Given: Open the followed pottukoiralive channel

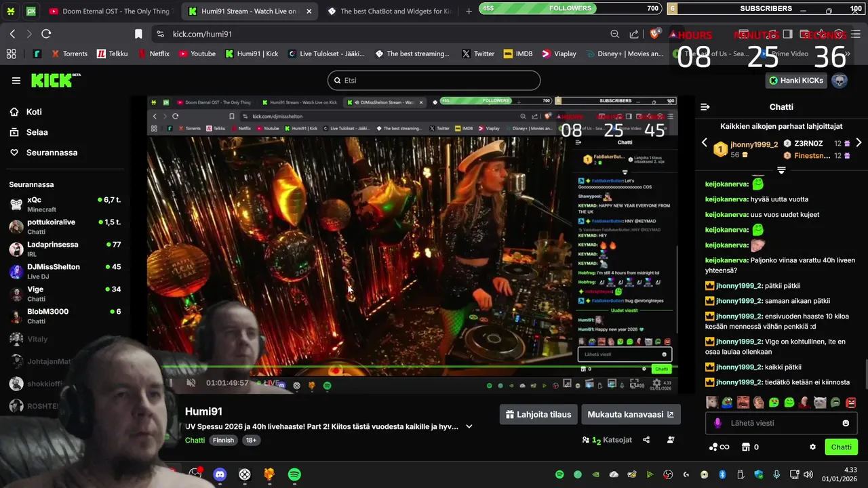Looking at the screenshot, I should (65, 226).
